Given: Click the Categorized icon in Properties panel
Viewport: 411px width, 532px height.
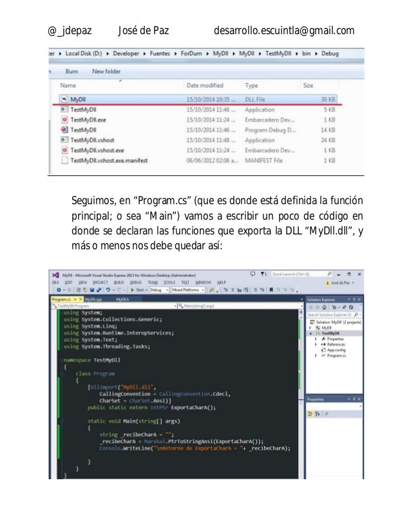Looking at the screenshot, I should click(311, 414).
